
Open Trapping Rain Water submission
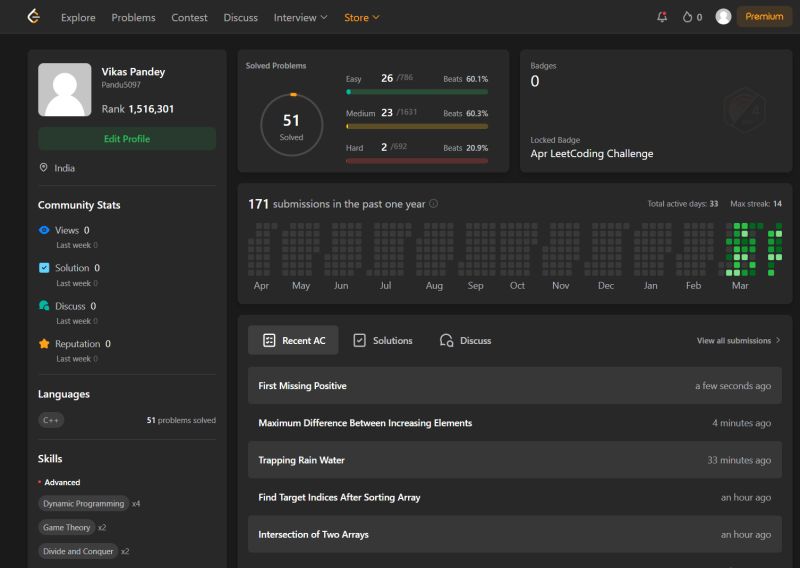pyautogui.click(x=515, y=460)
